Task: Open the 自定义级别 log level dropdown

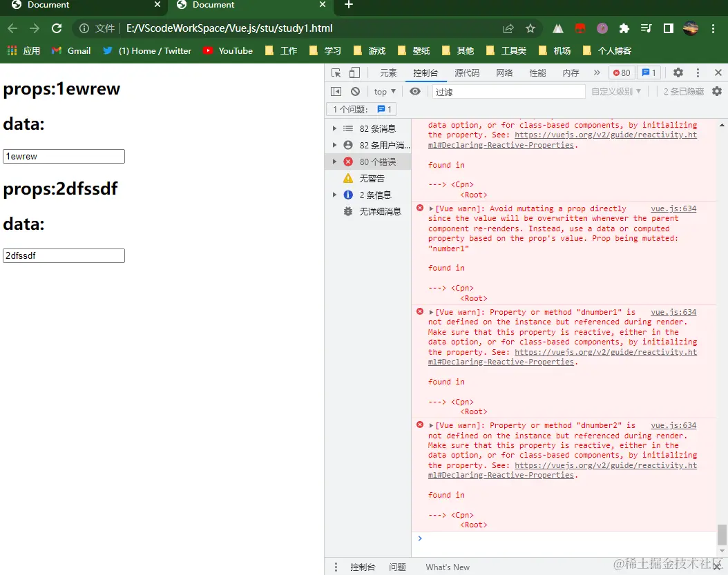Action: pyautogui.click(x=615, y=91)
